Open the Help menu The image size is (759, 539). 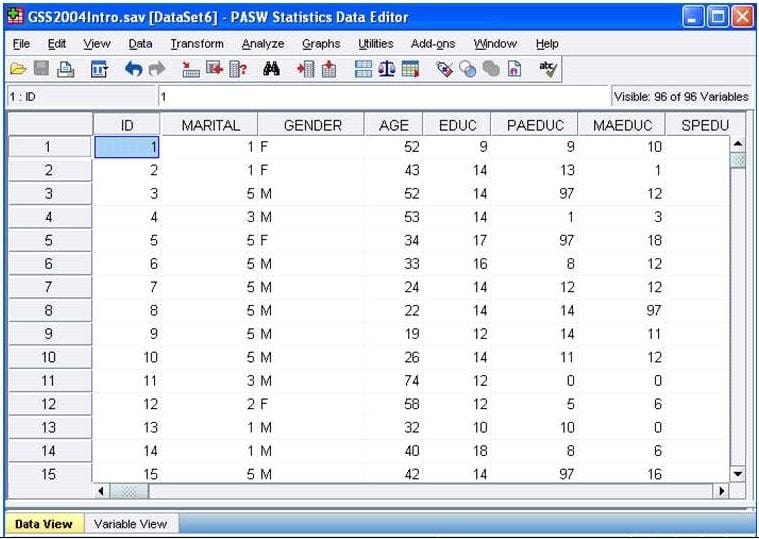coord(547,44)
